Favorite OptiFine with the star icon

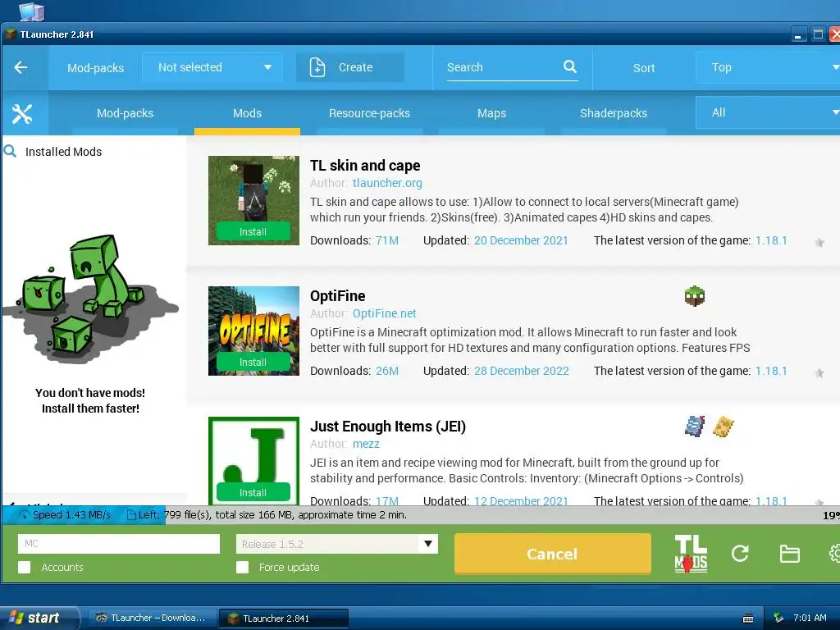819,373
